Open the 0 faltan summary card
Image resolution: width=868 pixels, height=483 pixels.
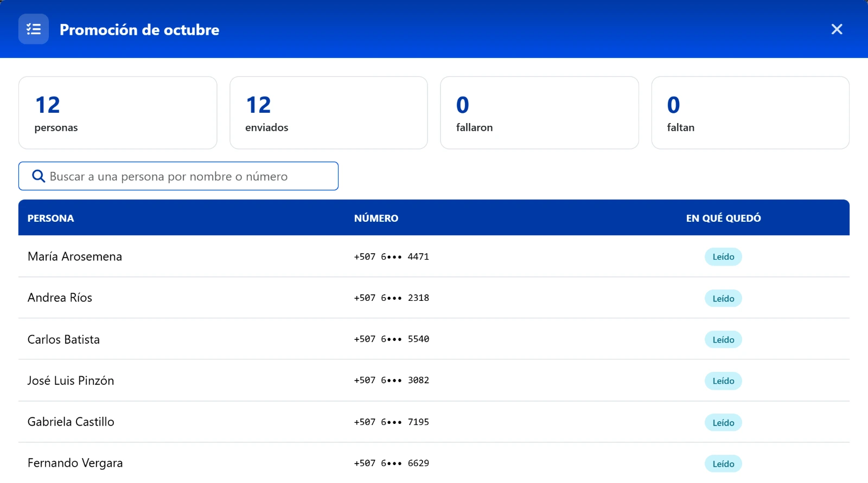(750, 113)
